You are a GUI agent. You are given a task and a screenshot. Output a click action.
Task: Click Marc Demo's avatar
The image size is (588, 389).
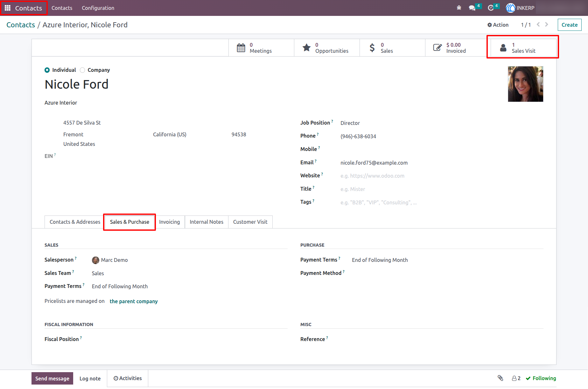tap(95, 260)
